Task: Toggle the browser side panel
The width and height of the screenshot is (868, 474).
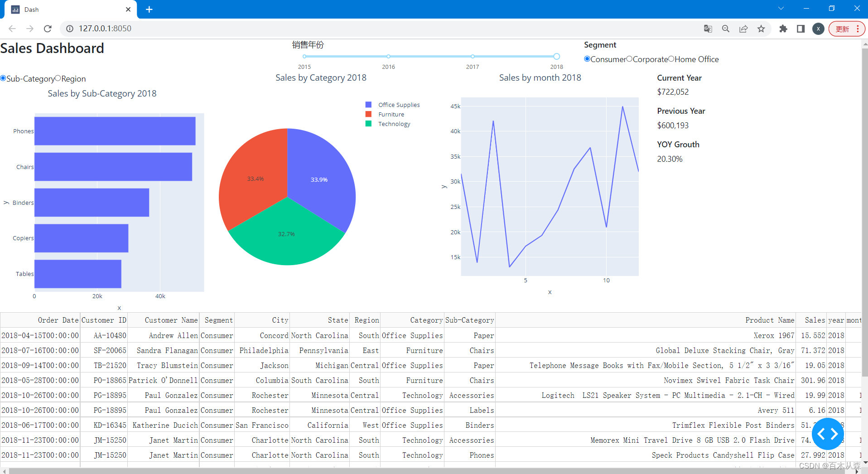Action: point(800,29)
